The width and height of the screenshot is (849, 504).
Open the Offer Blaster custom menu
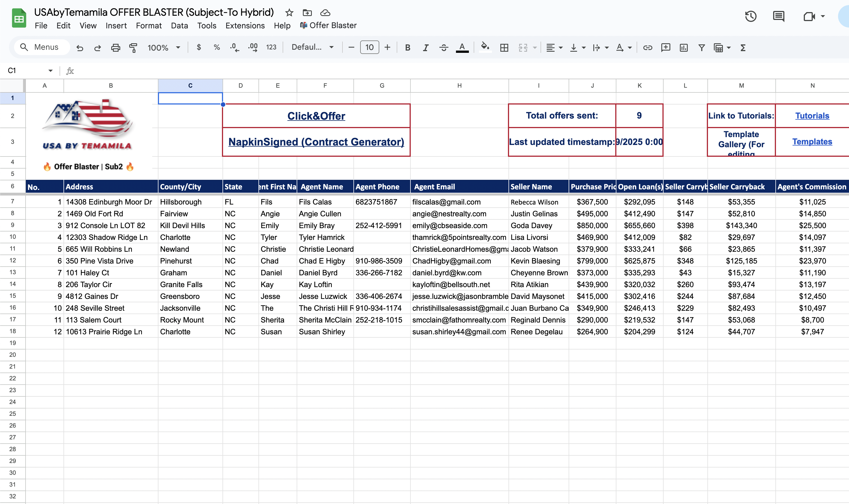point(328,26)
